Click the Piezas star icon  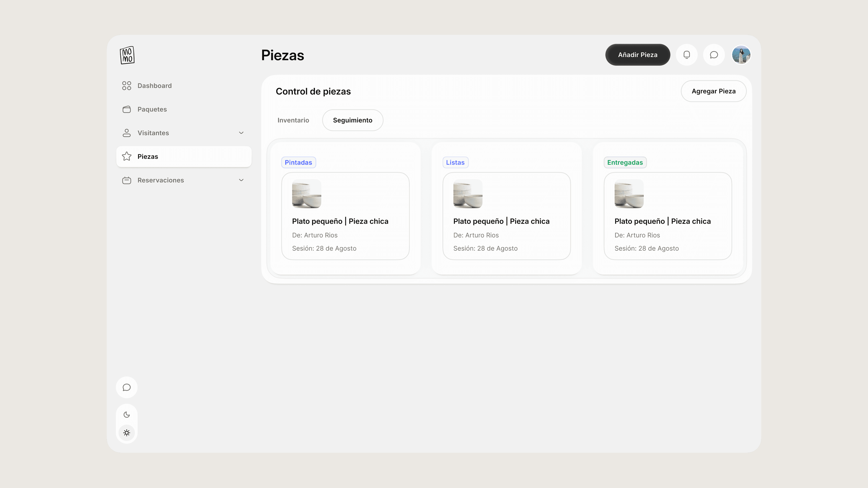pos(127,156)
